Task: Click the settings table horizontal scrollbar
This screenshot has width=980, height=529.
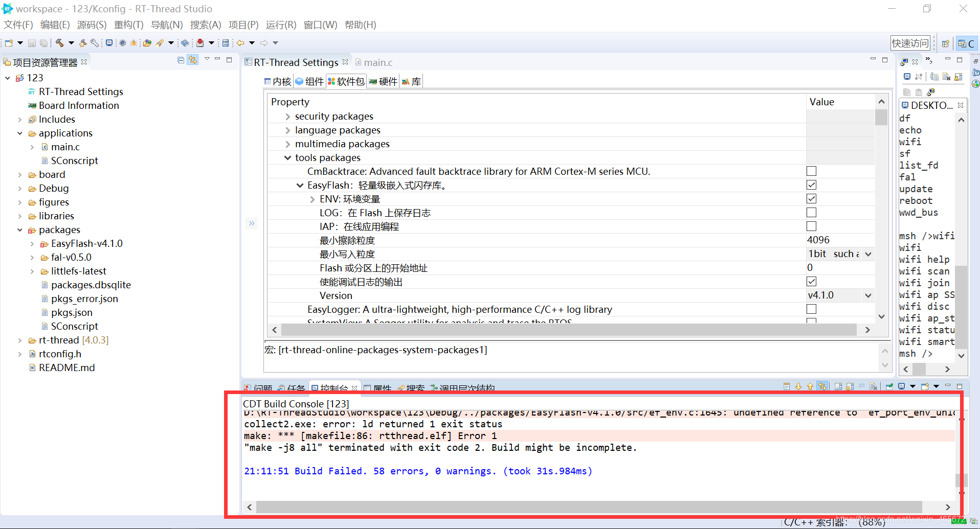Action: (x=569, y=330)
